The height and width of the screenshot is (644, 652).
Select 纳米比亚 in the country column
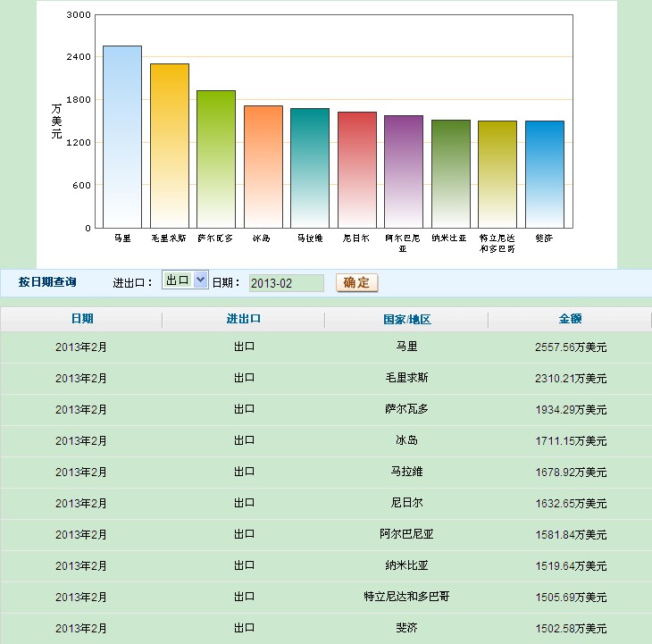tap(406, 565)
